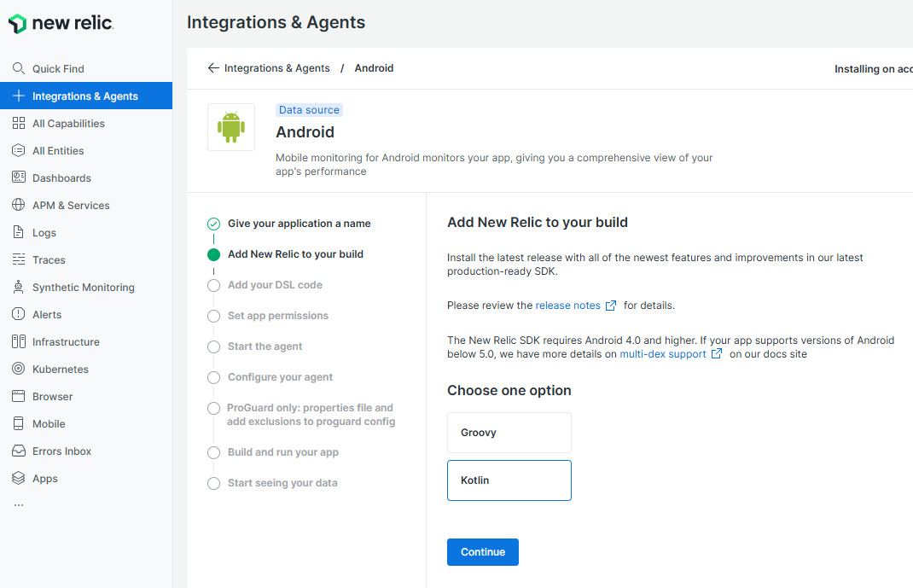Image resolution: width=913 pixels, height=588 pixels.
Task: Open Errors Inbox
Action: [86, 451]
